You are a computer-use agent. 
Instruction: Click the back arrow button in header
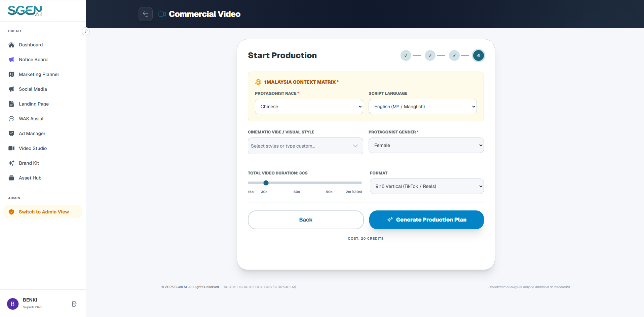coord(146,14)
